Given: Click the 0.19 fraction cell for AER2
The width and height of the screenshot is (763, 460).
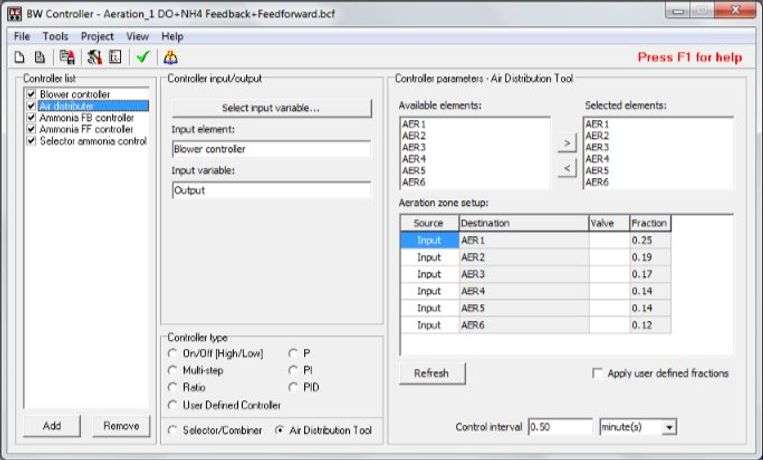Looking at the screenshot, I should 650,258.
